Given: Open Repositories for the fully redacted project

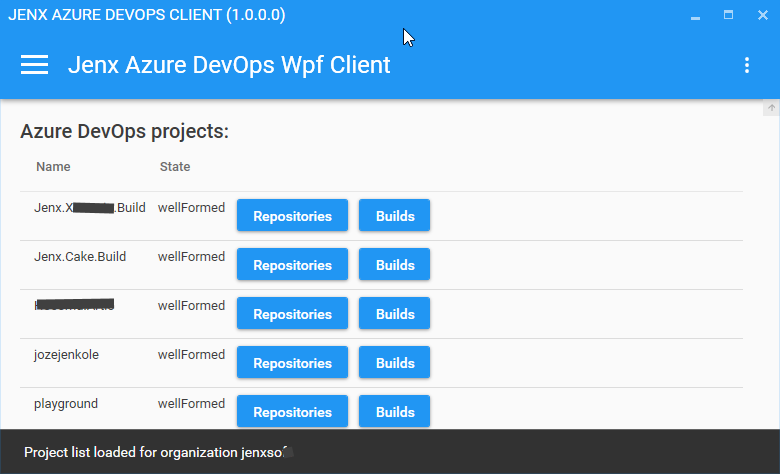Looking at the screenshot, I should [292, 314].
